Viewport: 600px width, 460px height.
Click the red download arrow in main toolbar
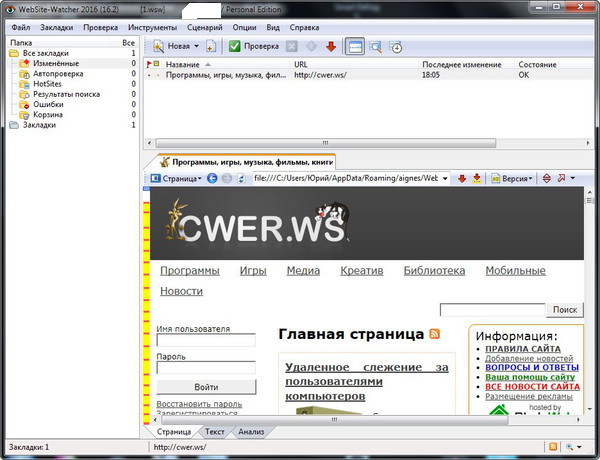pyautogui.click(x=331, y=46)
